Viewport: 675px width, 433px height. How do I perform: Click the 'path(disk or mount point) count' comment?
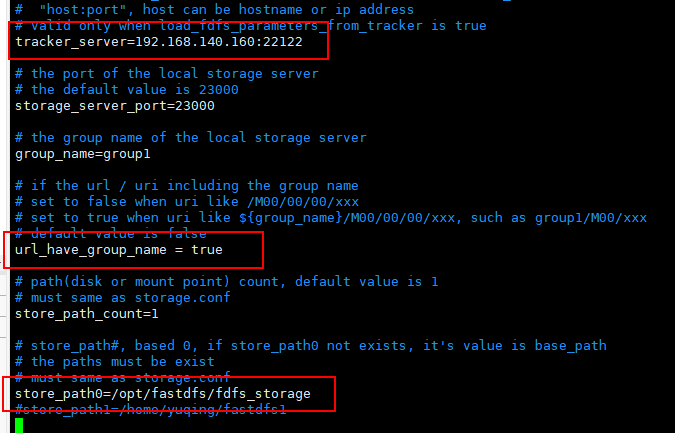point(227,281)
